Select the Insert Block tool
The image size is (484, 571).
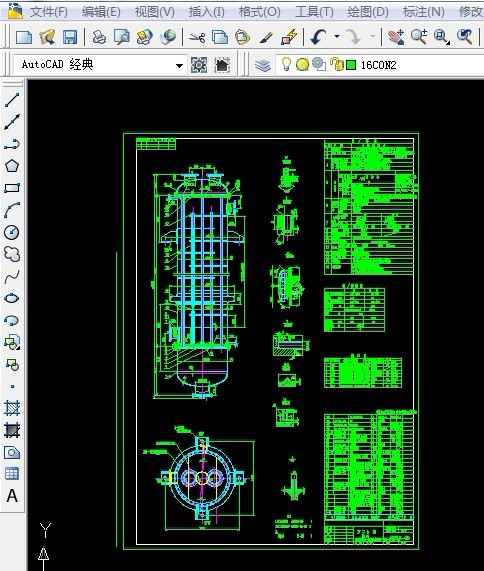click(12, 342)
